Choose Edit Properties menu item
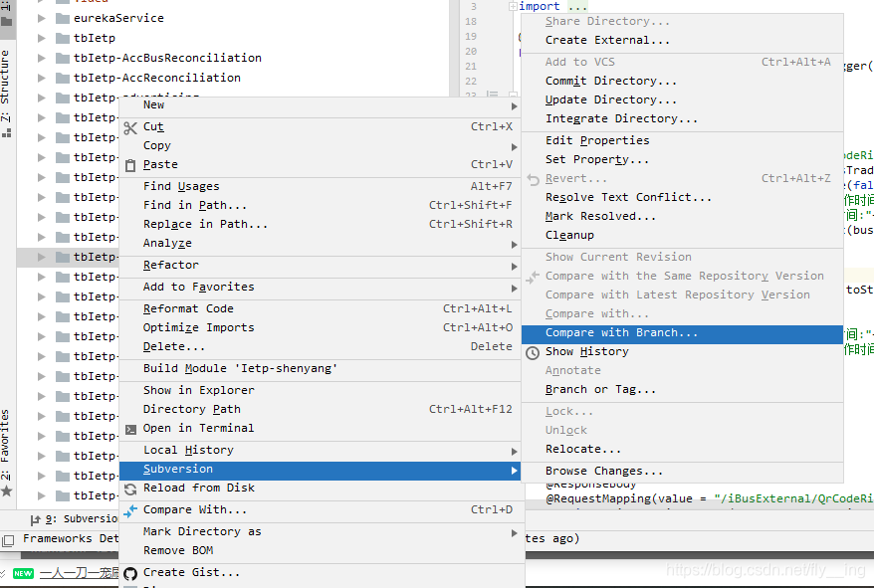 pyautogui.click(x=682, y=141)
